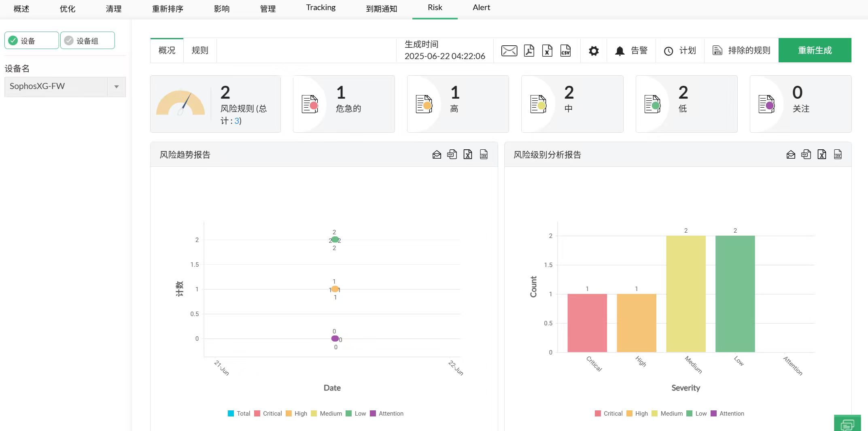Open the 计划 schedule option
Image resolution: width=868 pixels, height=431 pixels.
point(680,51)
